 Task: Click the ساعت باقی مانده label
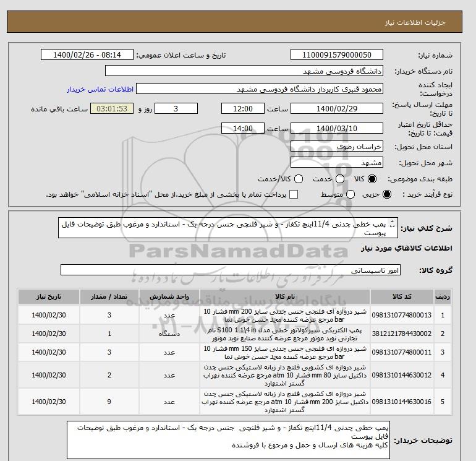59,109
